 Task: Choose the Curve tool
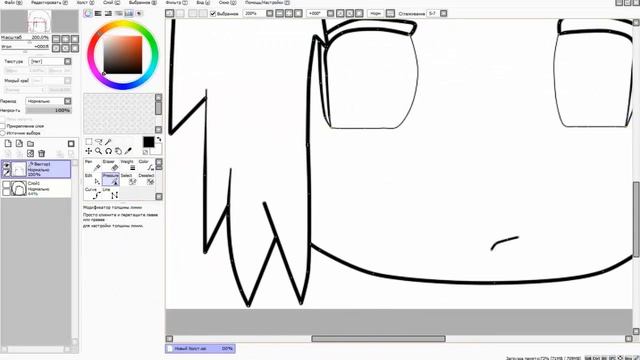pos(93,193)
